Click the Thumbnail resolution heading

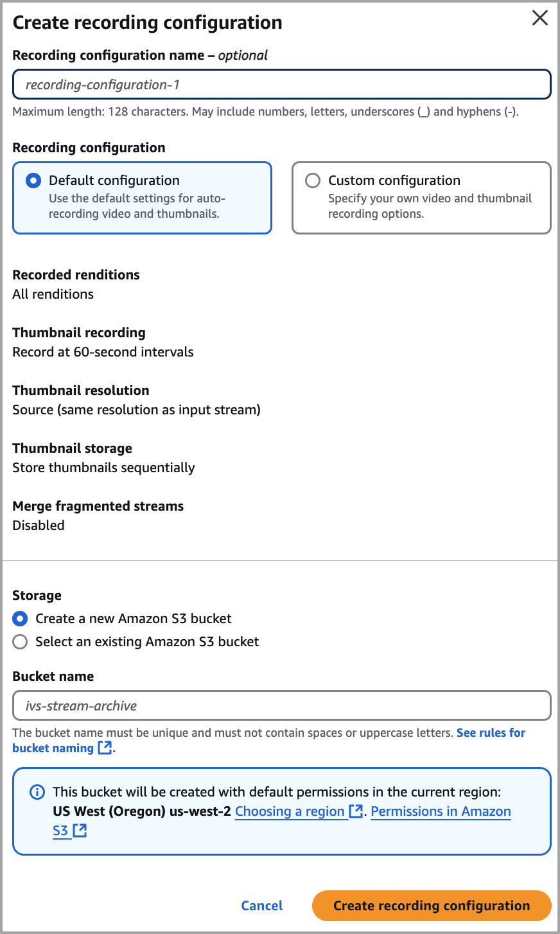tap(81, 391)
